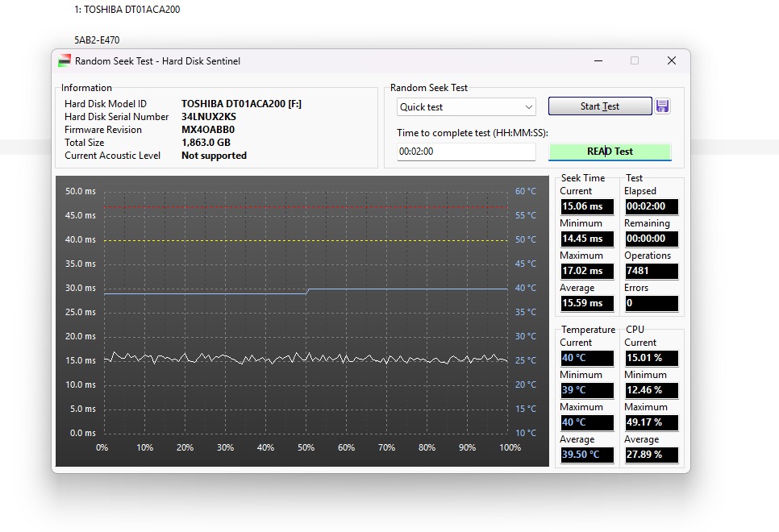Click the Average temperature 39.50 °C field

pyautogui.click(x=586, y=455)
